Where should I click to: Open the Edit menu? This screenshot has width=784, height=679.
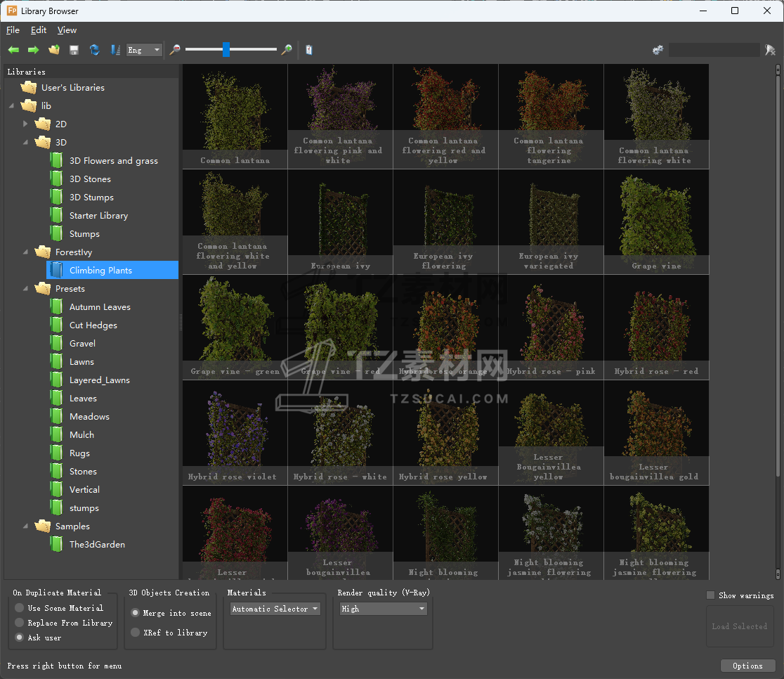39,30
